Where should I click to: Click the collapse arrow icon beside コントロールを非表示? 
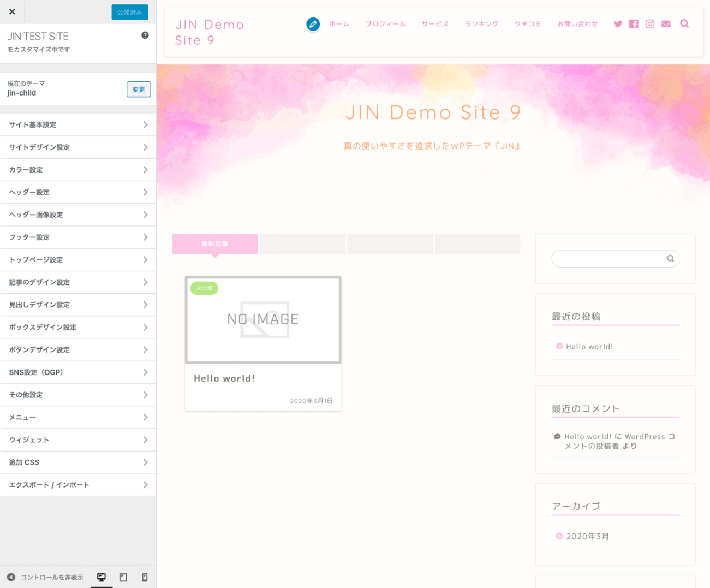(11, 577)
